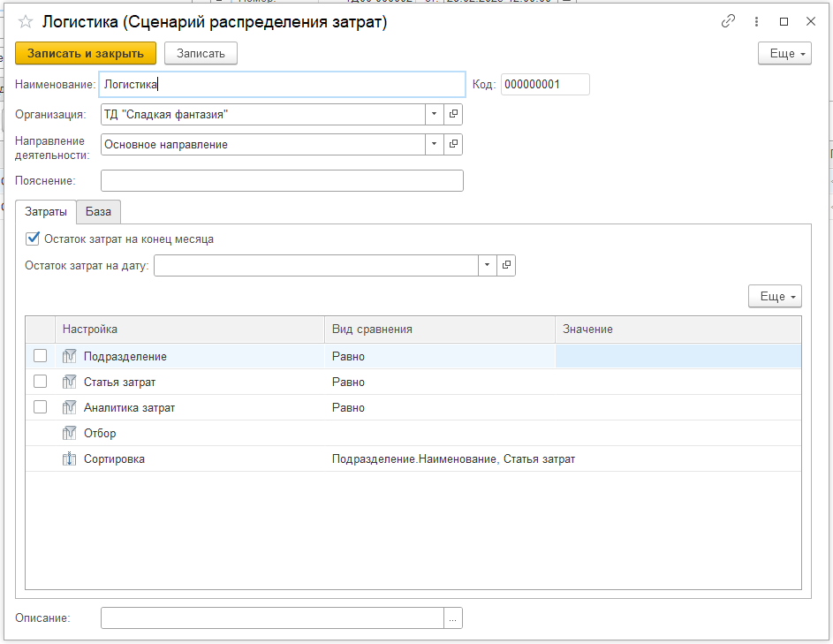Open the three-dot window menu
This screenshot has height=644, width=833.
(x=756, y=22)
